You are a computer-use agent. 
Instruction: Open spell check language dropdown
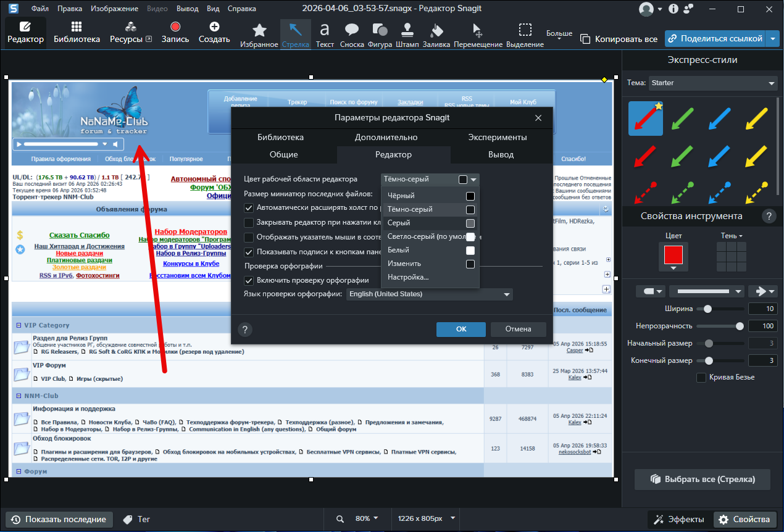pyautogui.click(x=430, y=294)
